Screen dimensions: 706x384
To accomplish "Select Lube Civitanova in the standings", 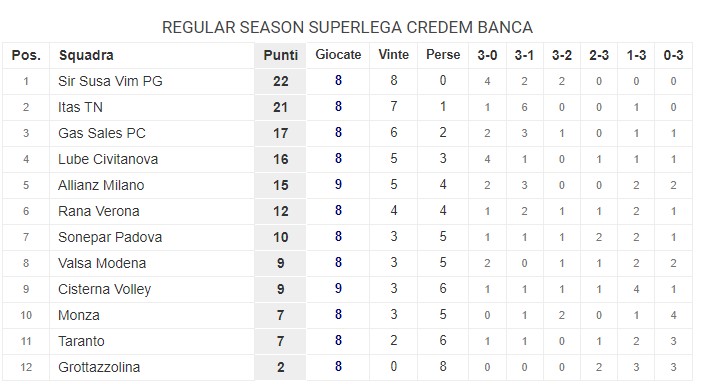I will tap(108, 159).
